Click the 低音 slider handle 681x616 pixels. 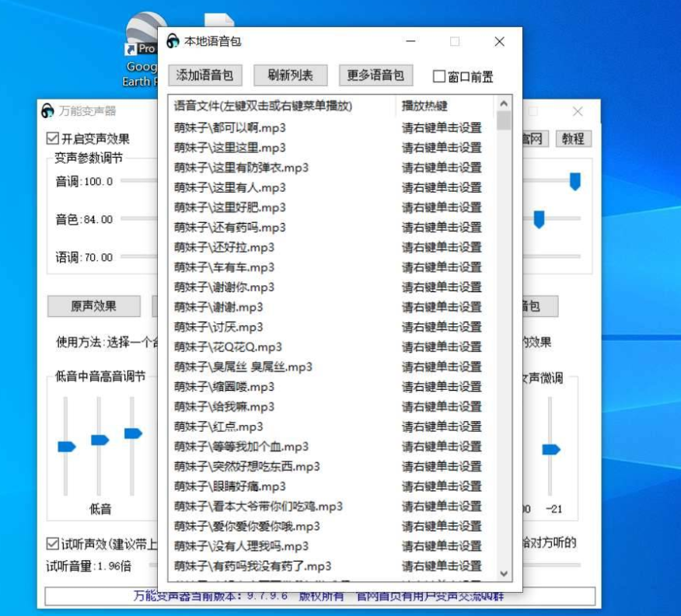point(66,446)
